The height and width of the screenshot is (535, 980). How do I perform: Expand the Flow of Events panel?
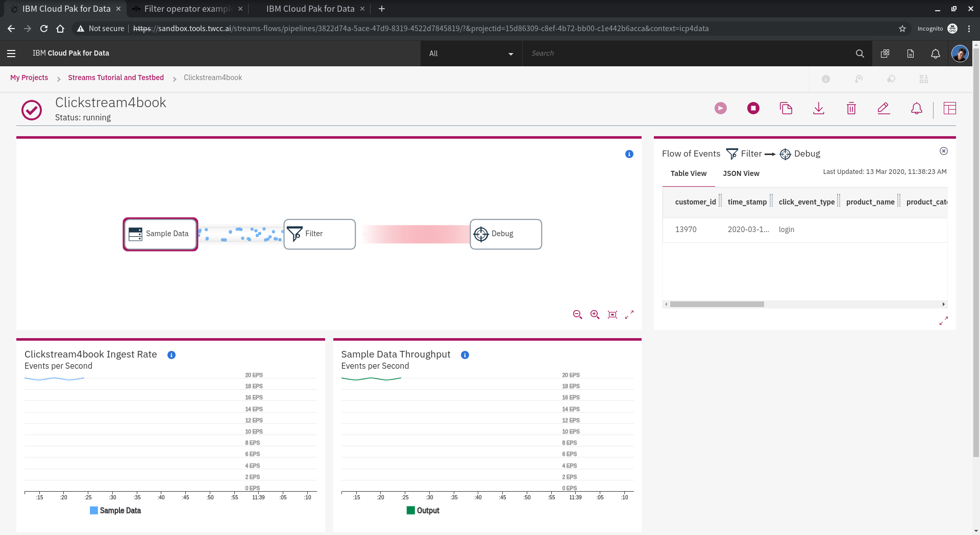[944, 321]
